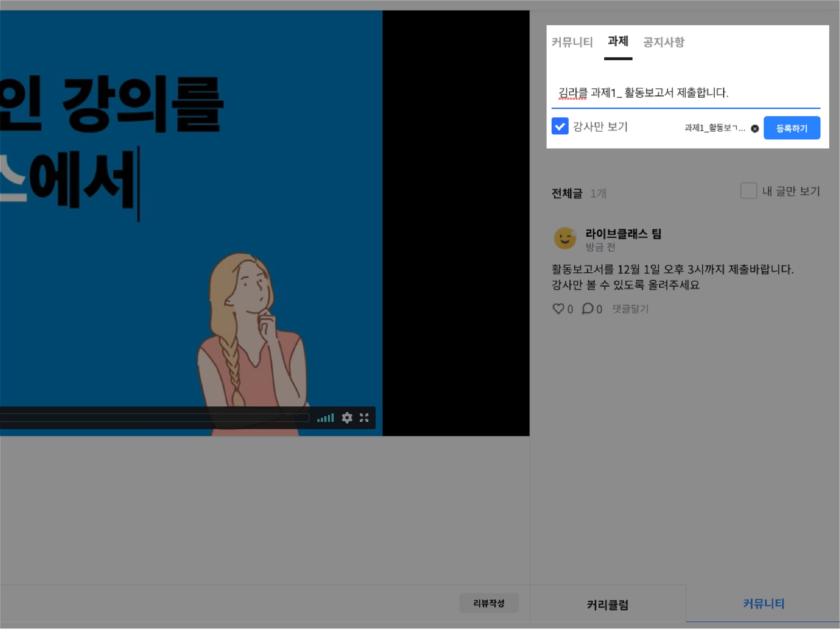
Task: Open the 공지사항 tab
Action: tap(663, 42)
